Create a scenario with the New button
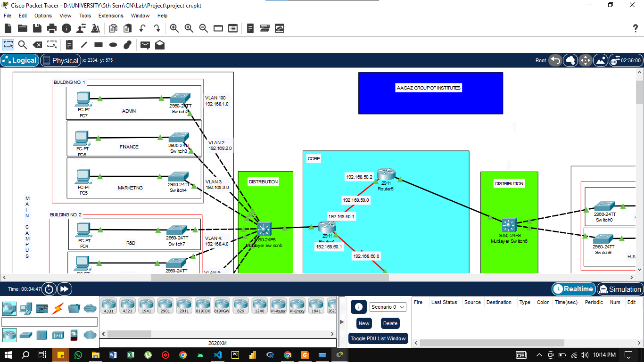 coord(363,323)
